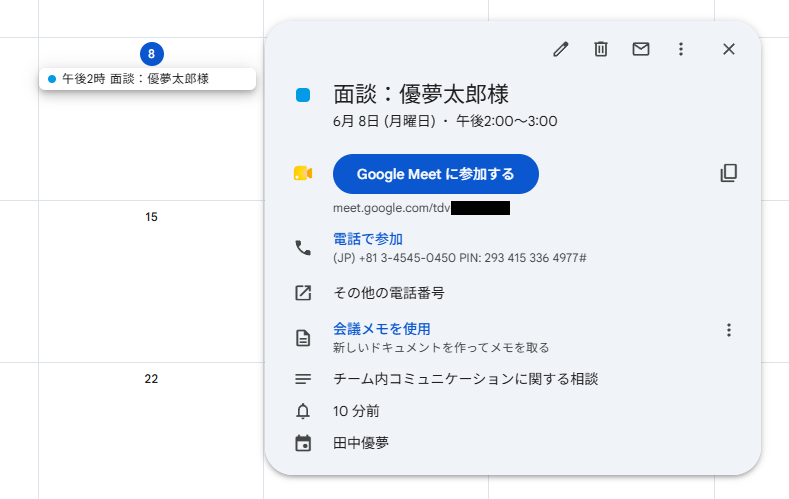Click the yellow Google Meet camera icon
The height and width of the screenshot is (499, 789).
coord(303,174)
